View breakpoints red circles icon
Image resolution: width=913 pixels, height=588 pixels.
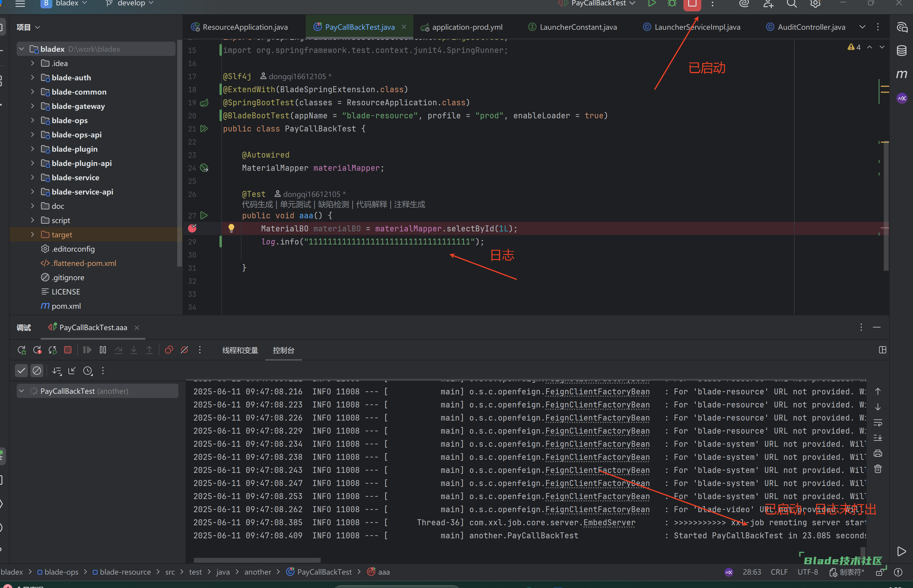click(x=169, y=350)
